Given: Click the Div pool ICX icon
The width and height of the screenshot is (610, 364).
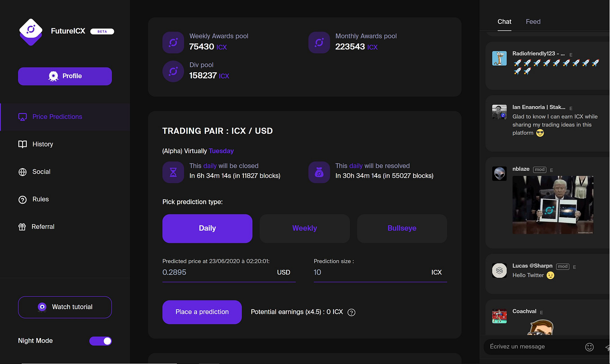Looking at the screenshot, I should (x=173, y=72).
